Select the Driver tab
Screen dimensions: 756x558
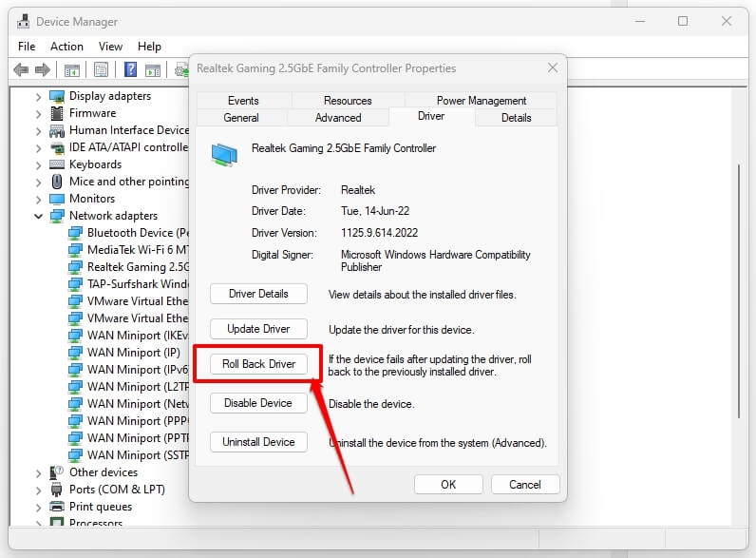click(431, 116)
